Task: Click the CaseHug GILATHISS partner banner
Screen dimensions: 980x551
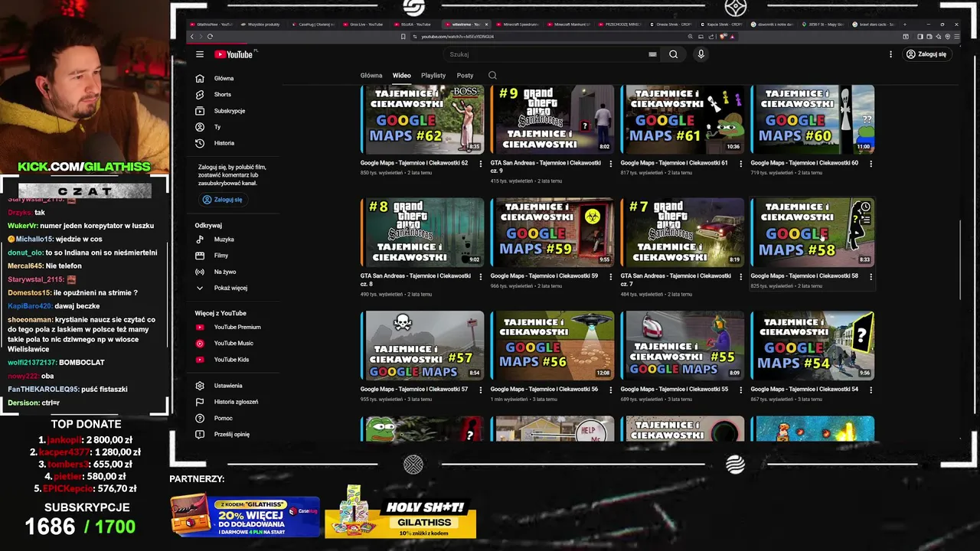Action: [245, 515]
